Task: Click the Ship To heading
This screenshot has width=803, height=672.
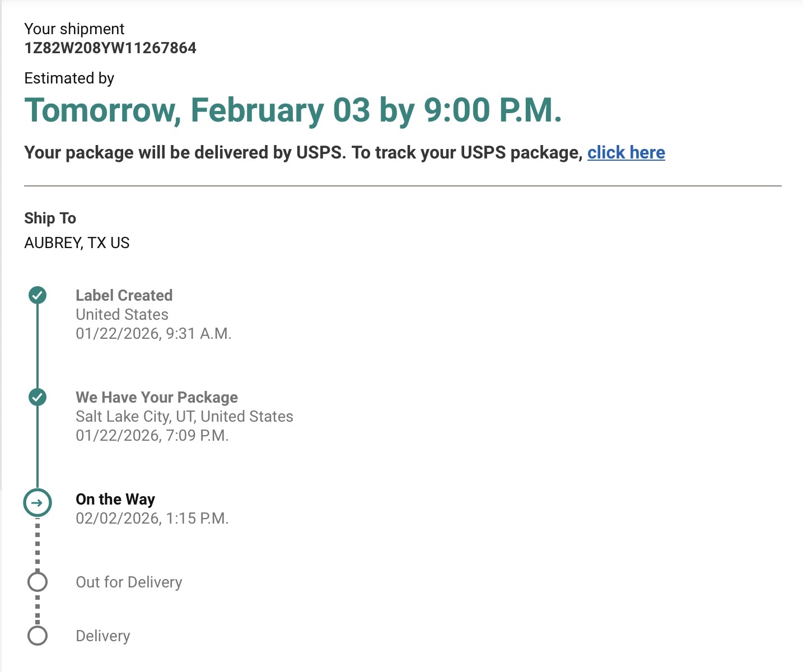Action: pos(50,218)
